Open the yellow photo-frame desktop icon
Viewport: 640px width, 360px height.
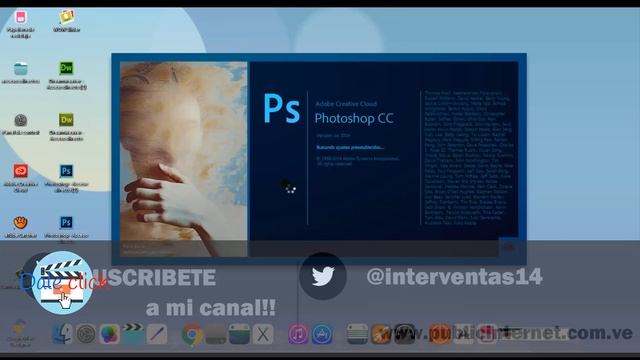pyautogui.click(x=67, y=17)
